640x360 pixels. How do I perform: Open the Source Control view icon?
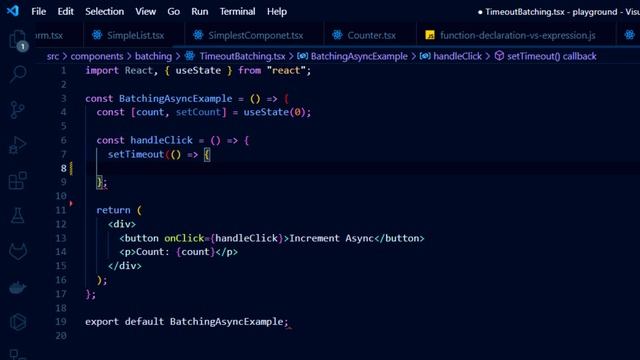point(17,109)
